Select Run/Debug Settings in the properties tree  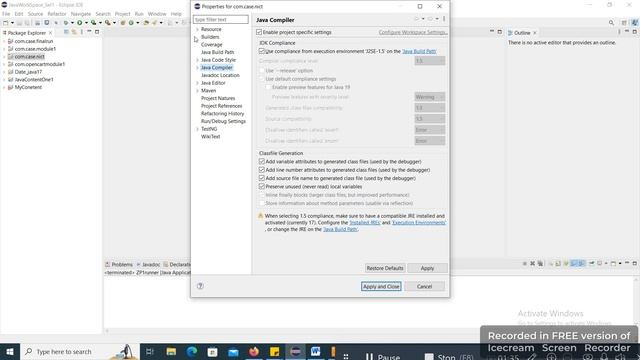click(223, 121)
